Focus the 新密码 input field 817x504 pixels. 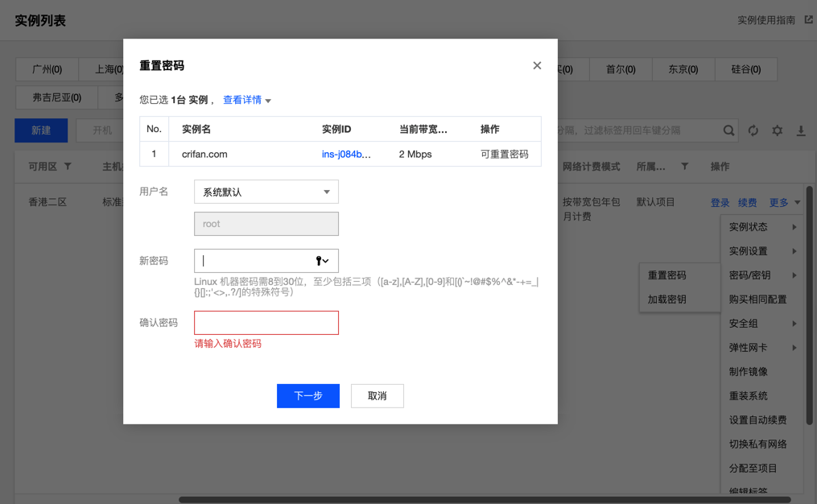[x=266, y=261]
